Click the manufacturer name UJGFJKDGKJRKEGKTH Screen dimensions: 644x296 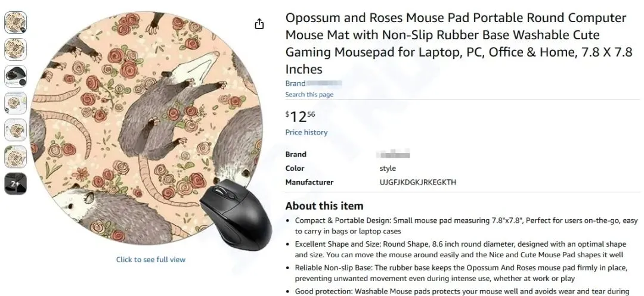(x=417, y=182)
